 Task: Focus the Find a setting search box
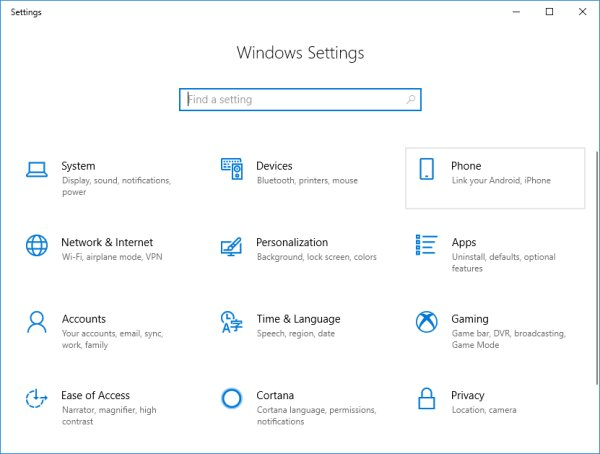coord(300,100)
